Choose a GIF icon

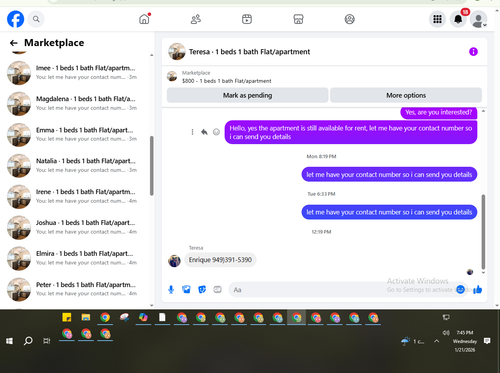(x=217, y=289)
